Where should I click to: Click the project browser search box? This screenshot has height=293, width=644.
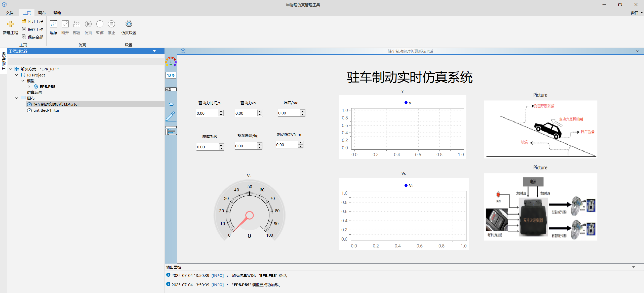click(x=86, y=62)
